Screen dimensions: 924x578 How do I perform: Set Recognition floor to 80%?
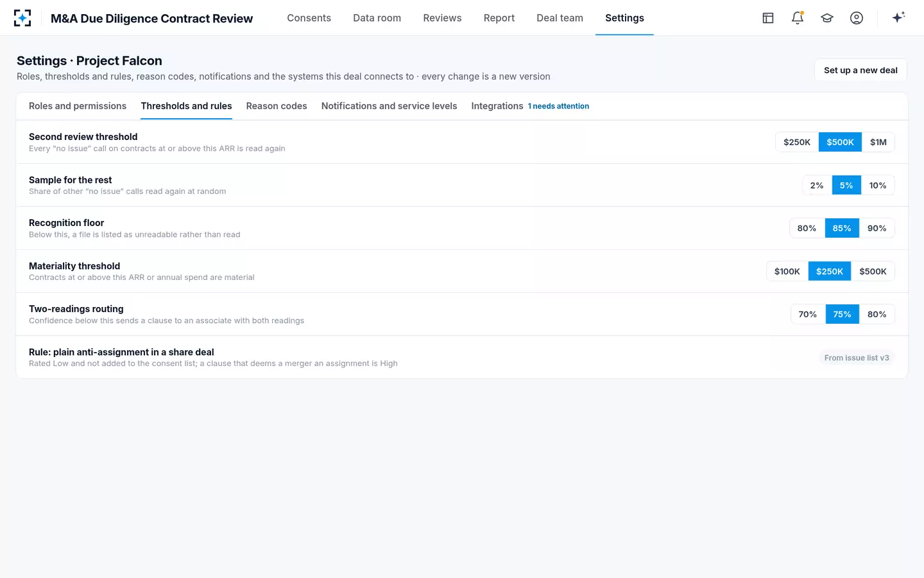pos(807,228)
